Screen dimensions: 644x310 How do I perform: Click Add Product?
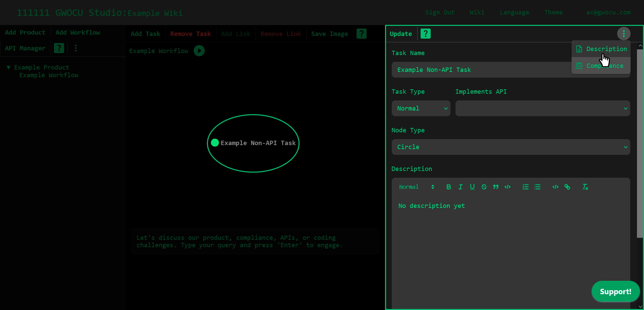point(25,33)
